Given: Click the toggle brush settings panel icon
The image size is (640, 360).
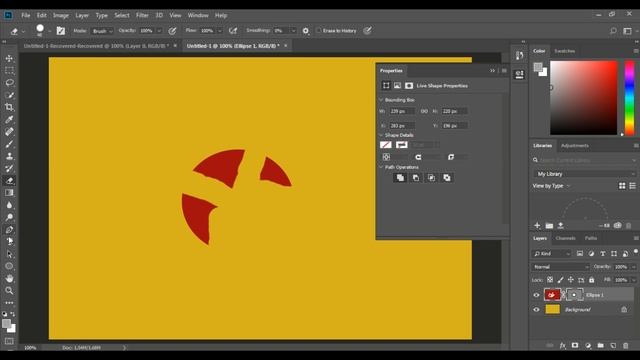Looking at the screenshot, I should (x=61, y=31).
